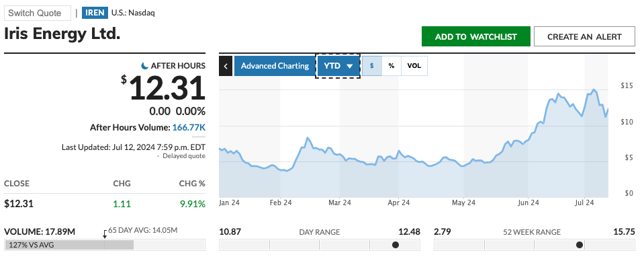Click the after hours moon icon

[144, 65]
